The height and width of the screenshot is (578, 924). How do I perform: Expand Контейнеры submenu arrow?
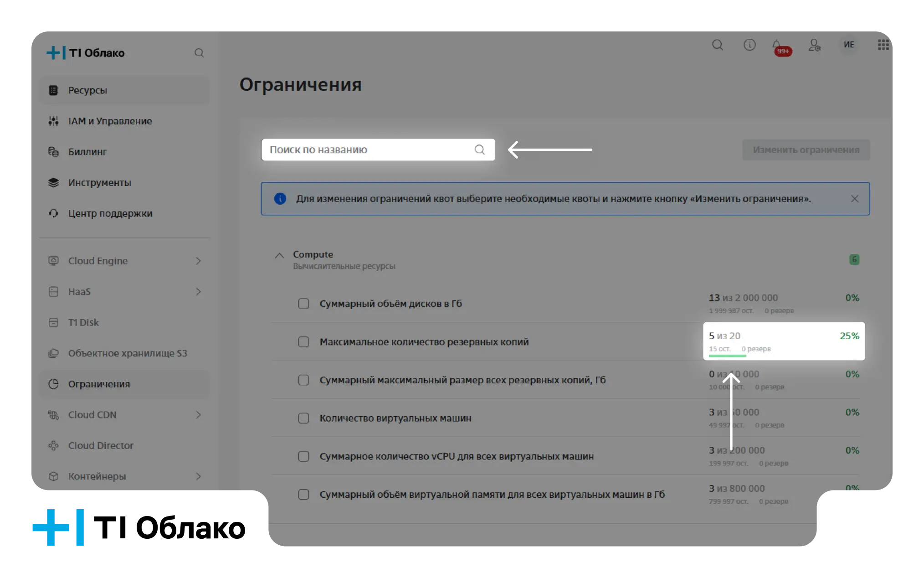pos(198,476)
